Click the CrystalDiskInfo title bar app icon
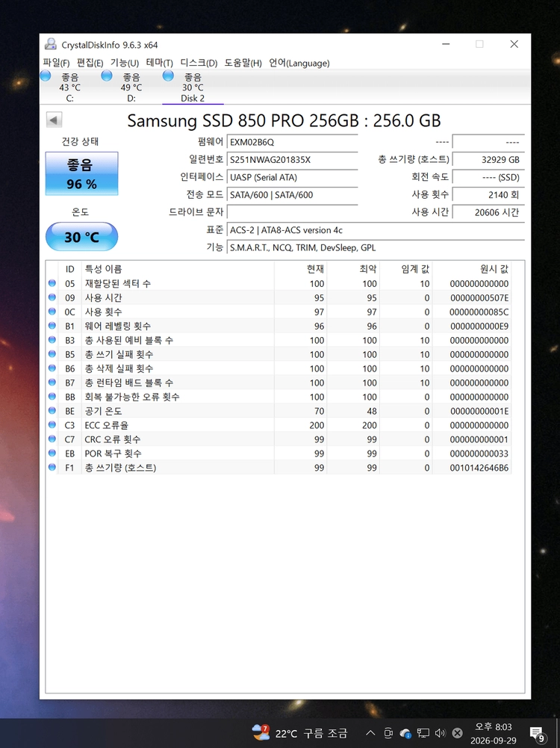The width and height of the screenshot is (560, 748). click(51, 45)
